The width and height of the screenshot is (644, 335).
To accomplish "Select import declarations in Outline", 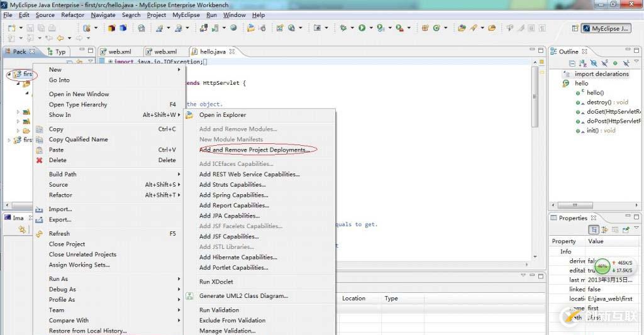I will tap(602, 74).
